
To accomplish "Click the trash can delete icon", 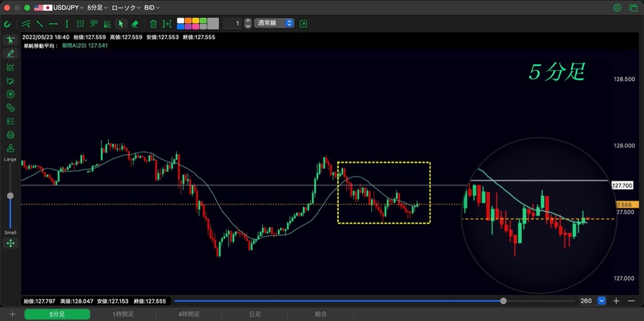I will pyautogui.click(x=153, y=24).
